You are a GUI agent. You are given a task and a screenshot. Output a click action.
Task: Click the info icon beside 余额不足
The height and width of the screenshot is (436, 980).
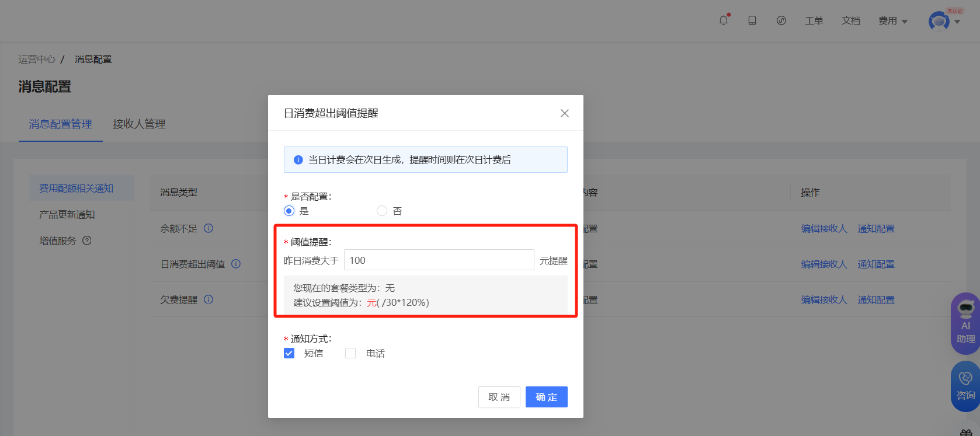tap(208, 228)
